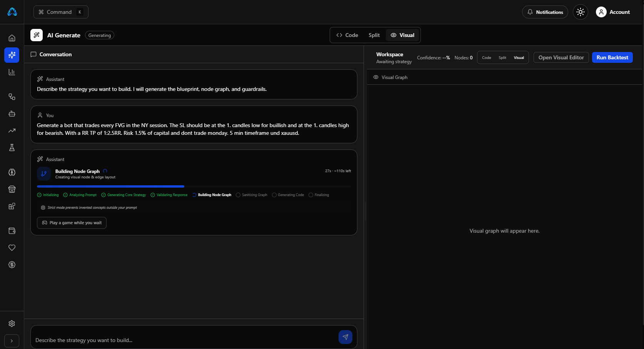Toggle light theme with the sun icon
The height and width of the screenshot is (349, 644).
(581, 12)
